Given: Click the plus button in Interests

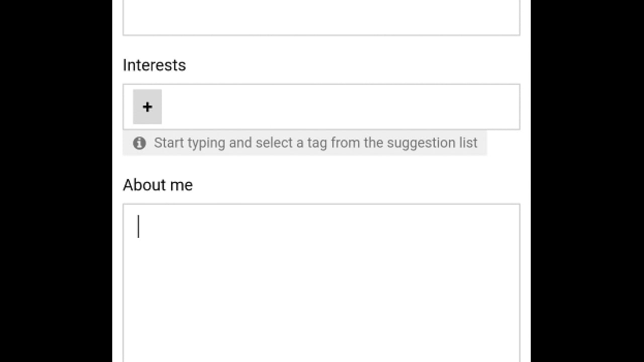Looking at the screenshot, I should tap(147, 107).
